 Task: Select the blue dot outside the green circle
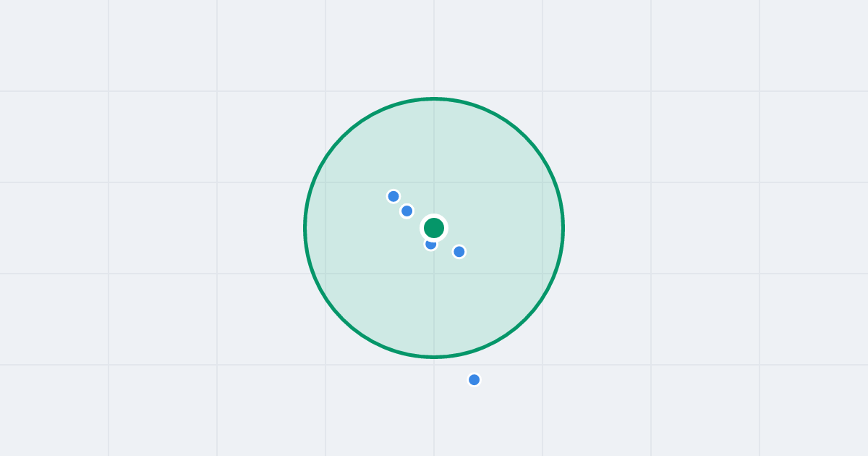click(x=474, y=380)
